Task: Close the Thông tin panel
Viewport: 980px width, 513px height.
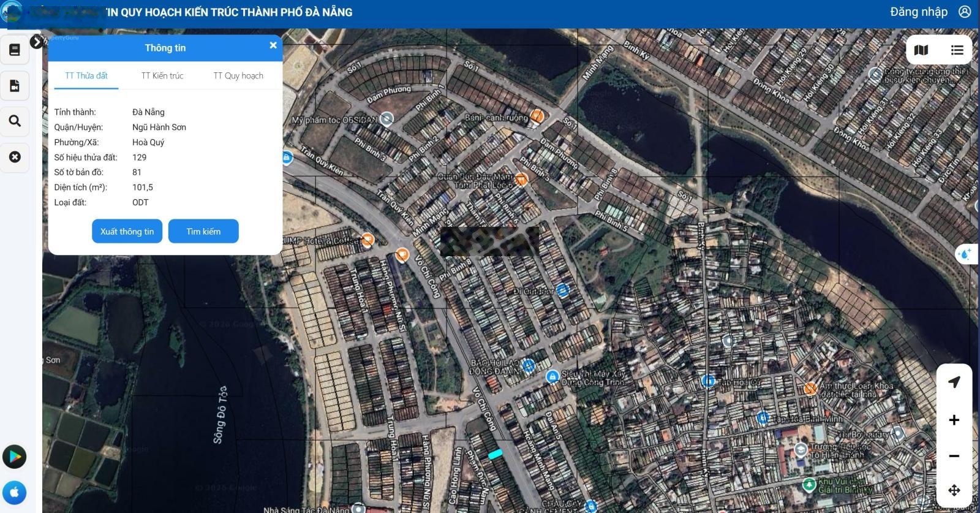Action: coord(273,45)
